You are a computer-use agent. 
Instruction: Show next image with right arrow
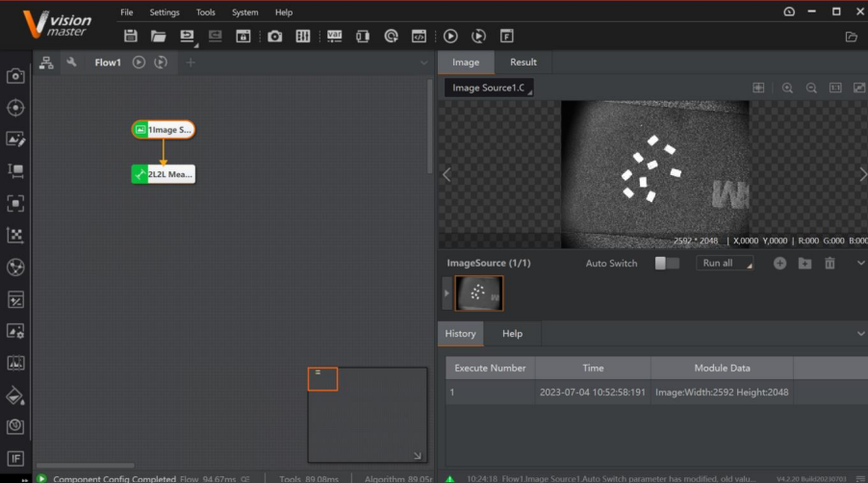tap(862, 175)
